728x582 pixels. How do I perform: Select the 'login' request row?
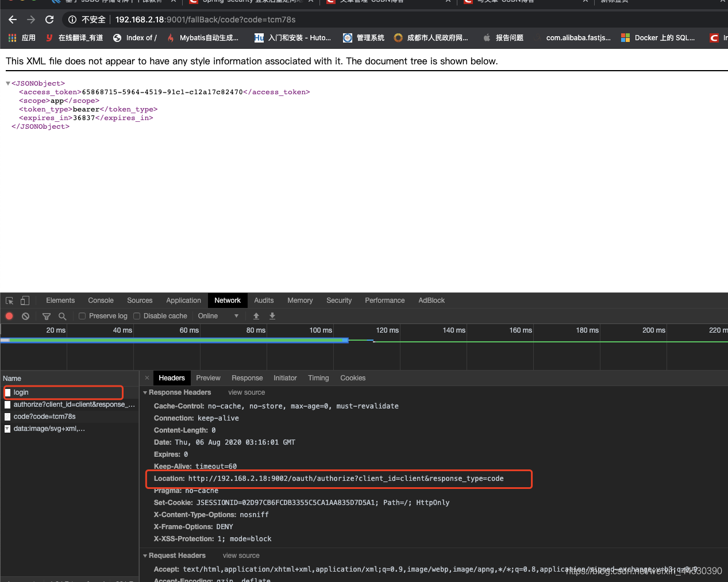coord(70,392)
